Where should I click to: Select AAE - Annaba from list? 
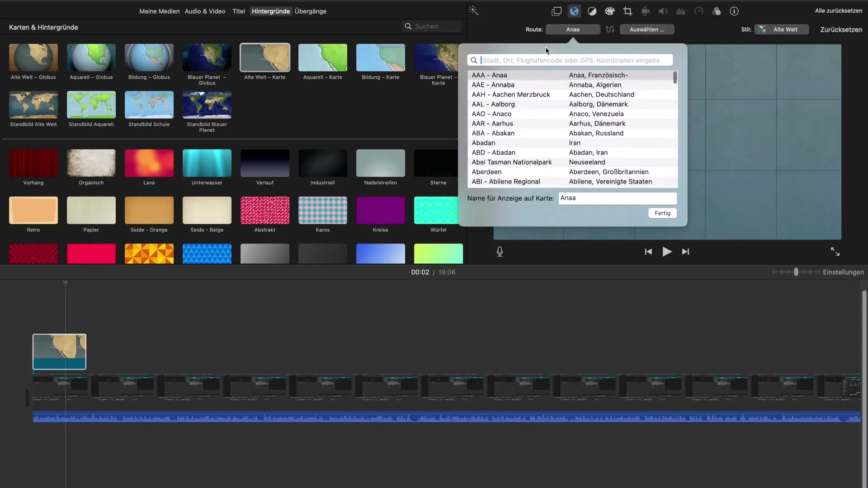[x=572, y=85]
